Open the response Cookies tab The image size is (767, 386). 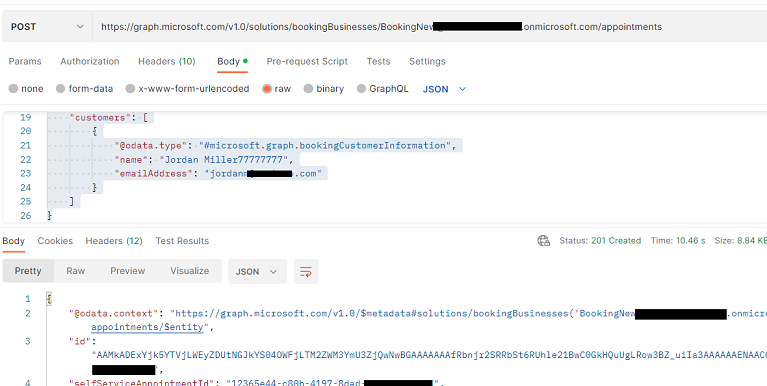pos(55,241)
